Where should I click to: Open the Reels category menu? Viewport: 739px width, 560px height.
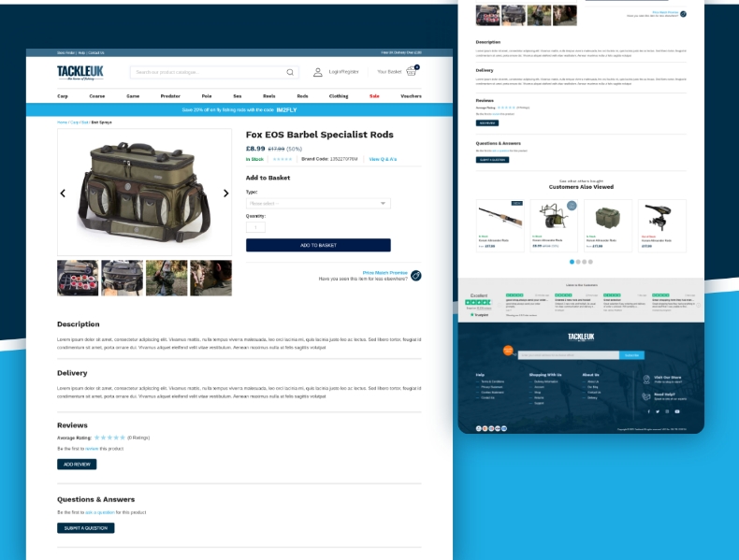coord(269,96)
